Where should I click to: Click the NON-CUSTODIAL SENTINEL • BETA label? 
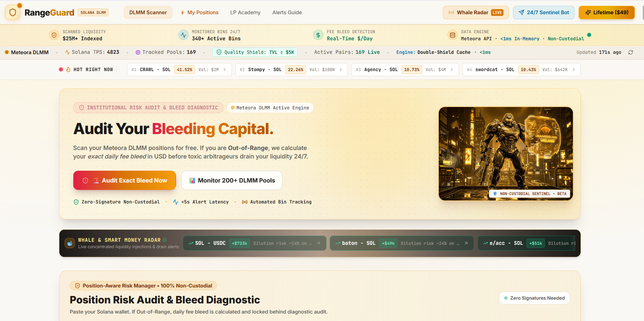coord(530,194)
